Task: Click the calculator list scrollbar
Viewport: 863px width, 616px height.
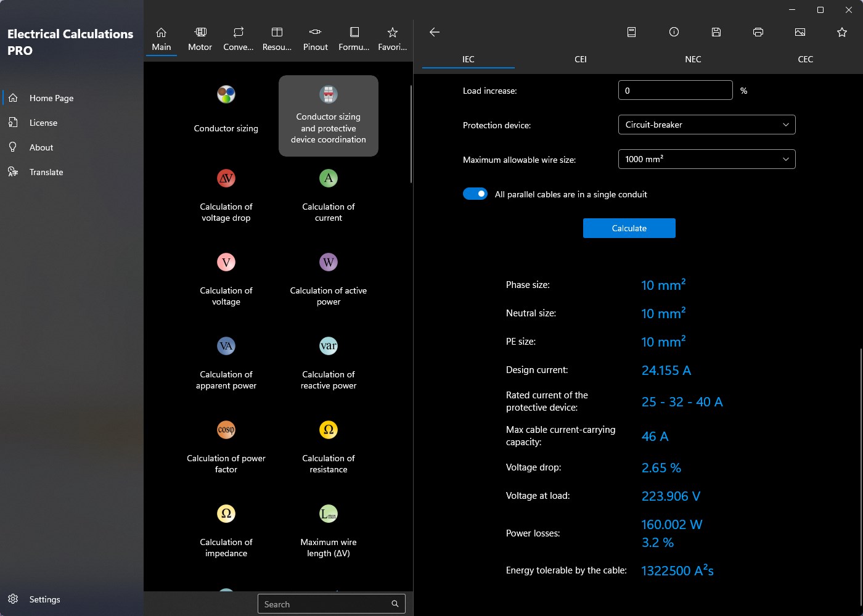Action: pos(411,134)
